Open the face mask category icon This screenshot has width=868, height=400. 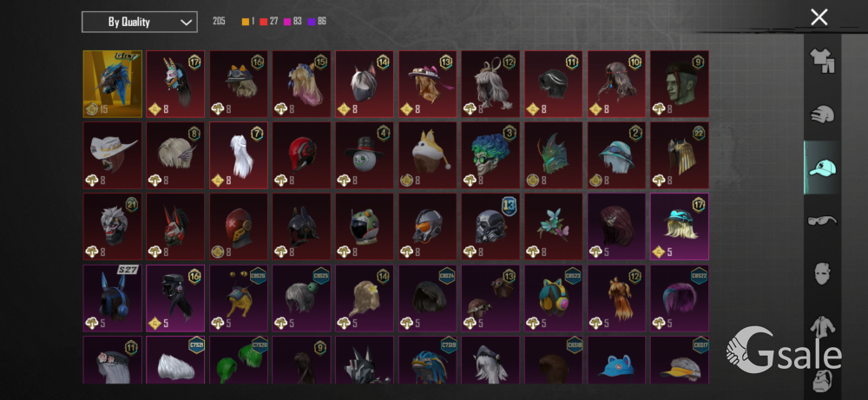[x=821, y=273]
